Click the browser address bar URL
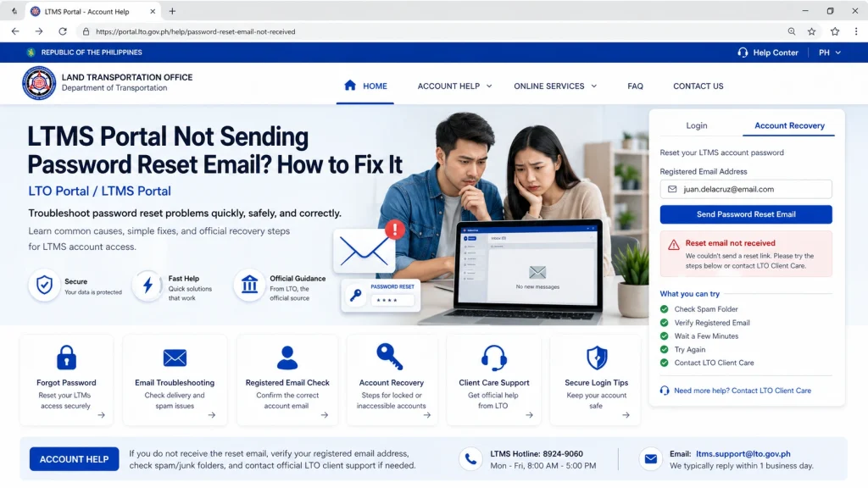 [x=196, y=31]
